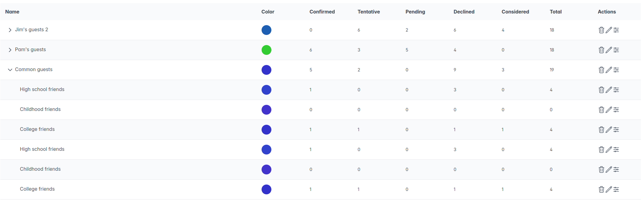The height and width of the screenshot is (202, 644).
Task: Edit the Jim's guests 2 group
Action: 609,30
